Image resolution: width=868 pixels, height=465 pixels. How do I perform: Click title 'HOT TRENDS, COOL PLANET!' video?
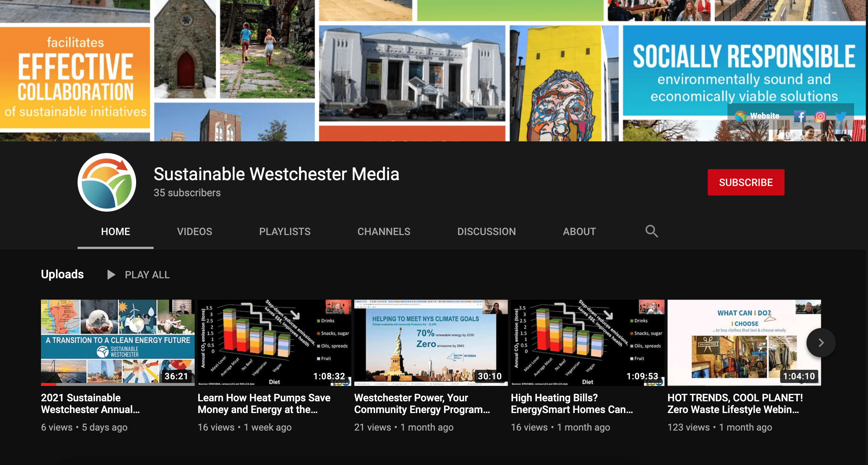[735, 403]
